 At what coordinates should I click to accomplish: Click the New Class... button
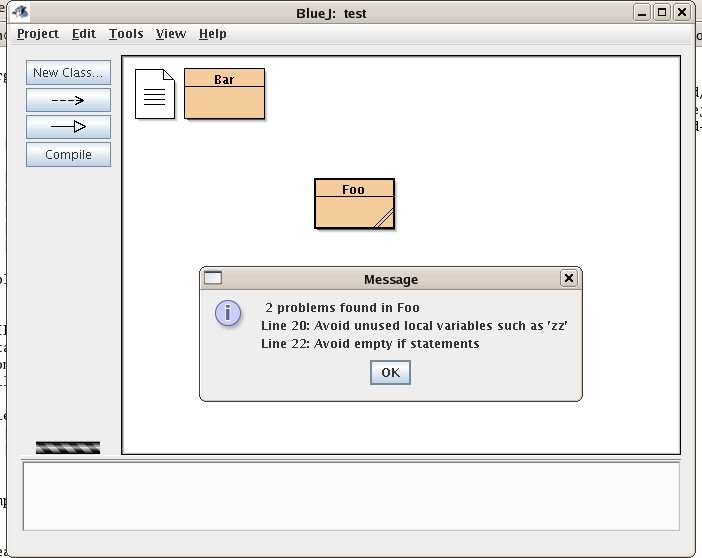tap(68, 73)
